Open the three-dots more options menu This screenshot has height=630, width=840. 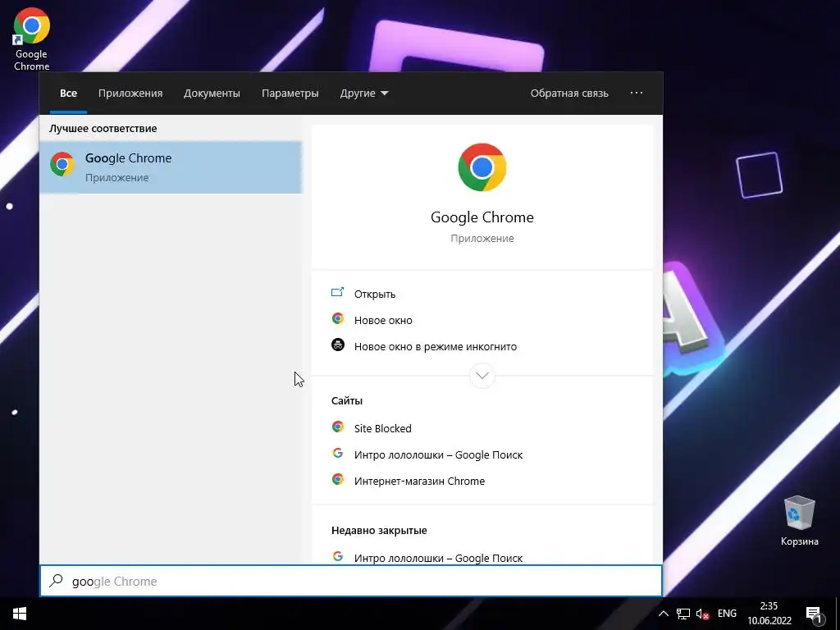click(x=637, y=93)
